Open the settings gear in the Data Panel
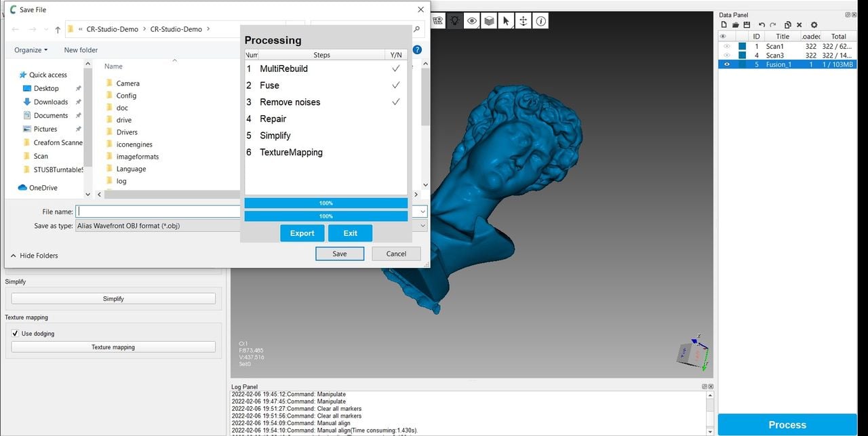This screenshot has height=436, width=868. (814, 25)
